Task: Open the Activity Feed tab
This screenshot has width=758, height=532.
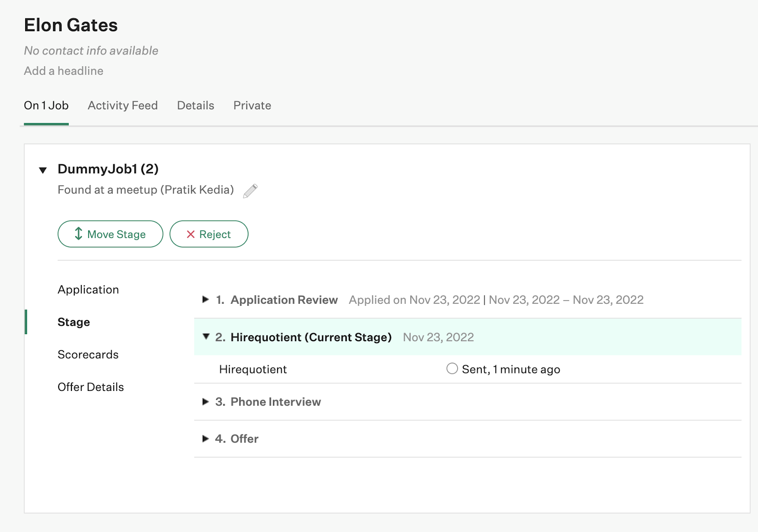Action: click(123, 106)
